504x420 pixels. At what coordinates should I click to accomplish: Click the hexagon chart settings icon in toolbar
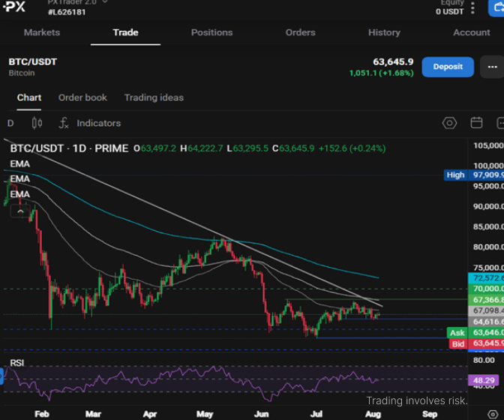[x=449, y=123]
